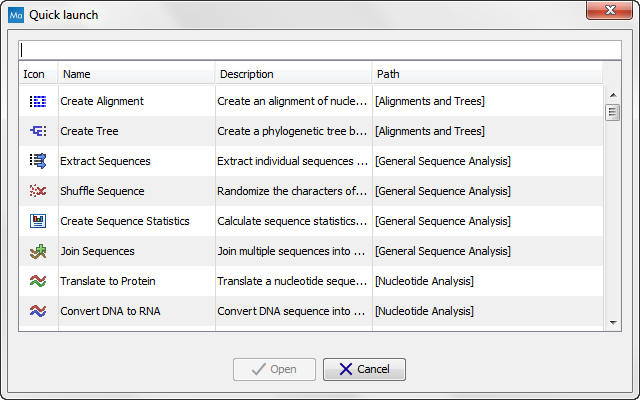The height and width of the screenshot is (400, 640).
Task: Select the Extract Sequences icon
Action: pyautogui.click(x=38, y=161)
